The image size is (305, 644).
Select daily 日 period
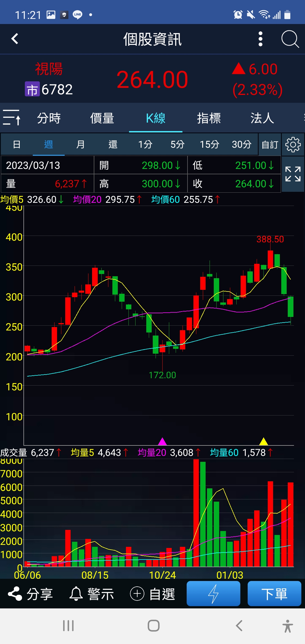click(17, 144)
